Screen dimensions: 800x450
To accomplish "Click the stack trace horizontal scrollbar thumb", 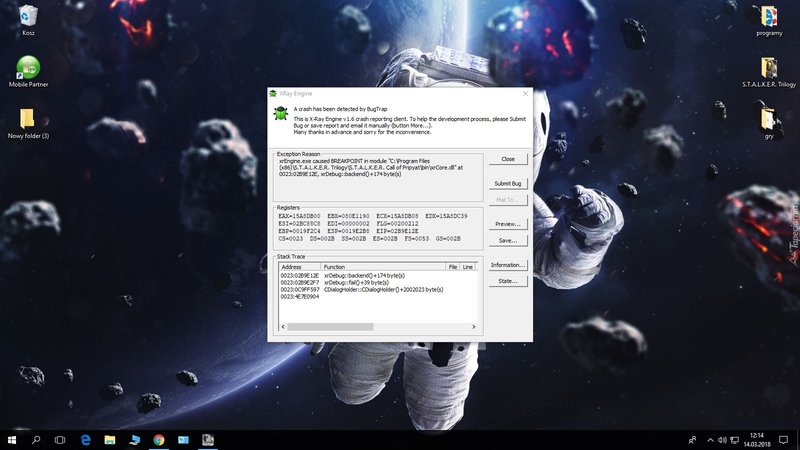I will pyautogui.click(x=330, y=327).
